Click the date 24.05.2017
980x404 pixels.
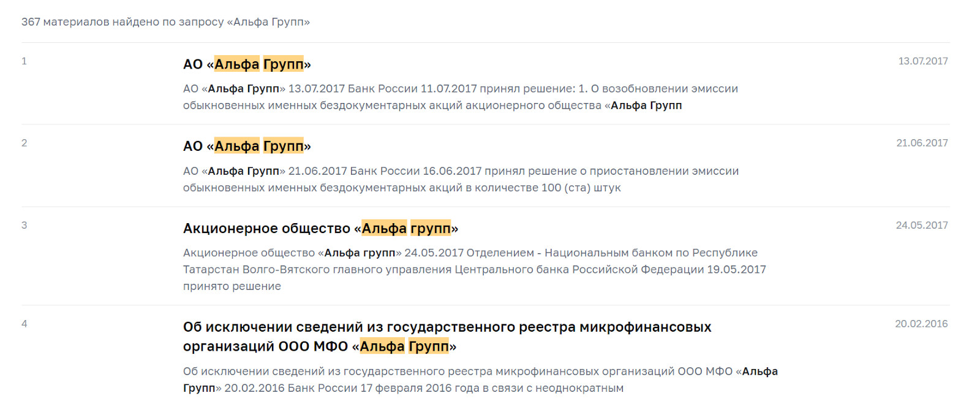922,225
